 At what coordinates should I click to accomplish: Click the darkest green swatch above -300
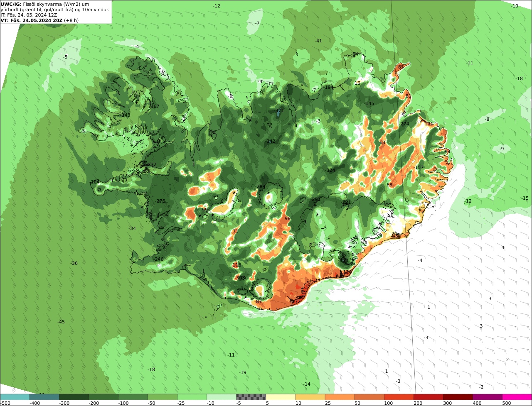(x=74, y=397)
